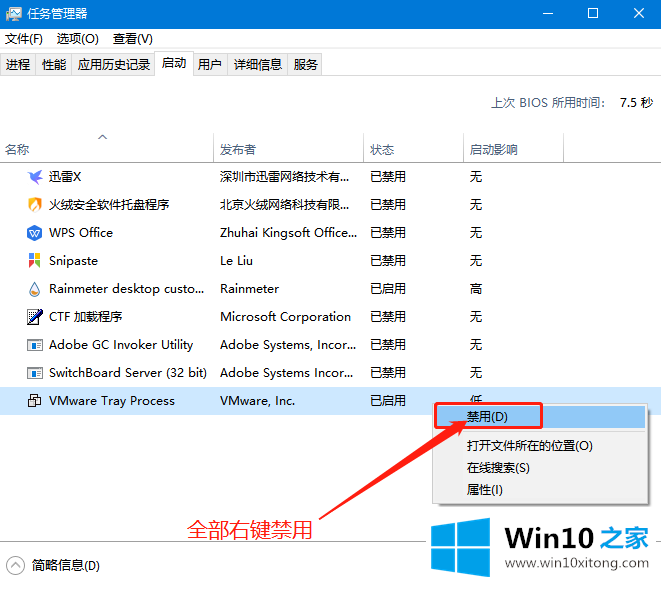Viewport: 661px width, 589px height.
Task: Choose 属性(I) in context menu
Action: 540,490
